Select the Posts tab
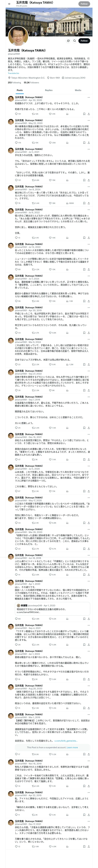Screen dimensions: 98x868 (x=20, y=90)
